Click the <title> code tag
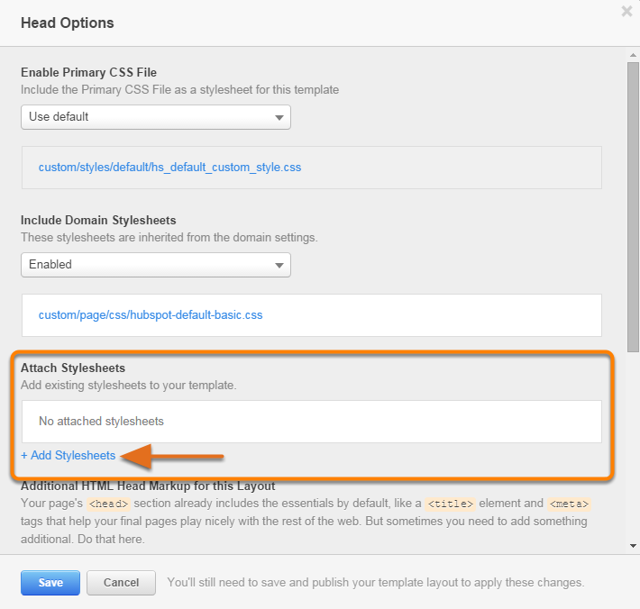The width and height of the screenshot is (640, 609). [450, 504]
